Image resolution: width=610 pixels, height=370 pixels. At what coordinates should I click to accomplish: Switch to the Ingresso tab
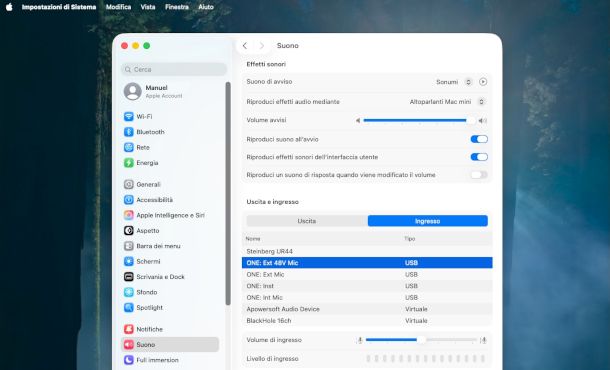tap(428, 221)
